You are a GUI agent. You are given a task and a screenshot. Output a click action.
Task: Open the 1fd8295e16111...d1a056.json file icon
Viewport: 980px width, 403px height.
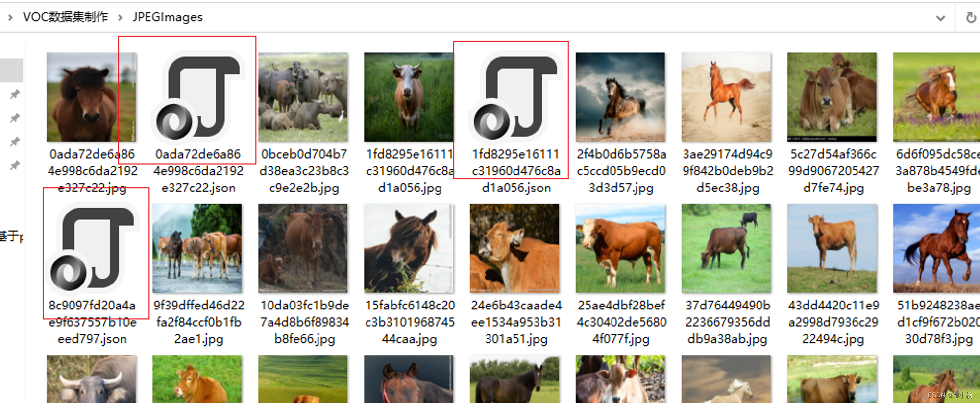(x=515, y=97)
